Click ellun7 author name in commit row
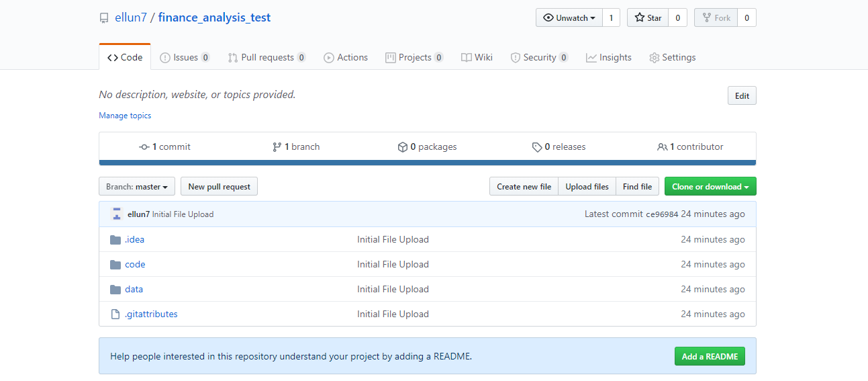The height and width of the screenshot is (381, 868). tap(138, 214)
